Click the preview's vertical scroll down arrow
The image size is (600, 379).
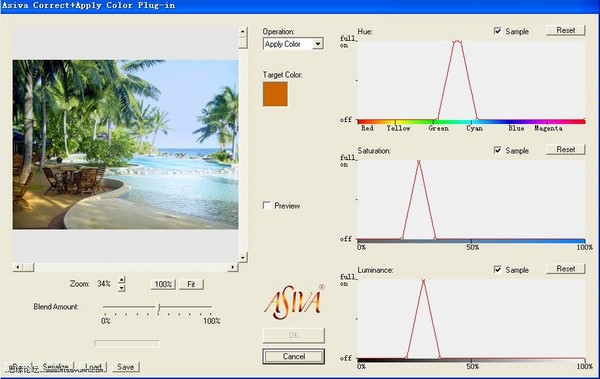[243, 258]
